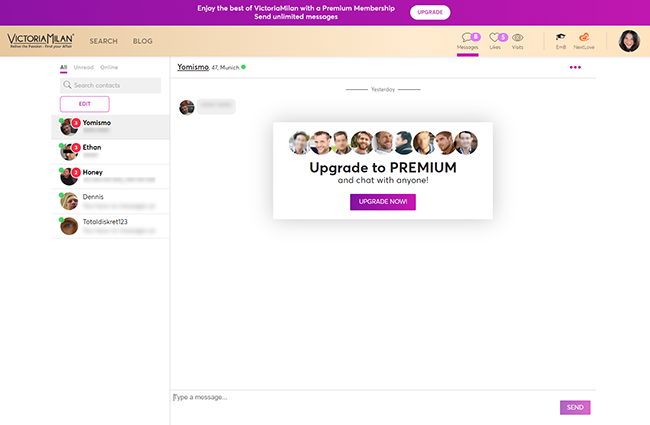Open three-dot conversation options menu

(x=575, y=67)
